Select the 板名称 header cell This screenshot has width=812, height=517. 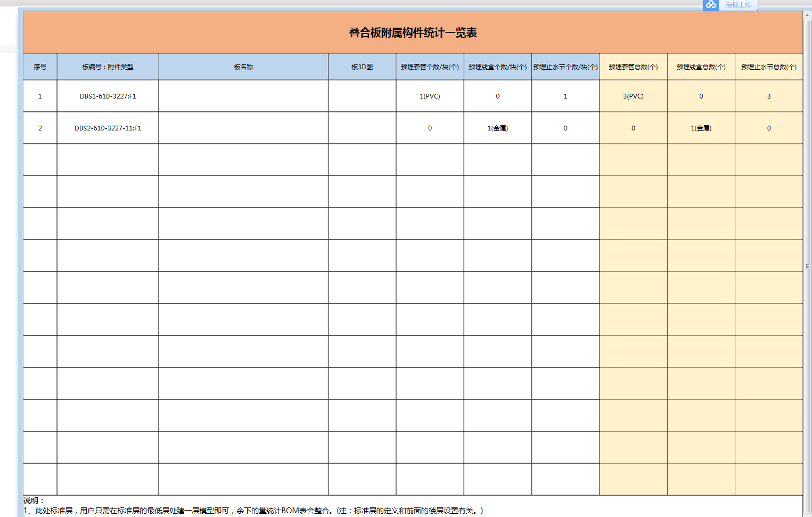coord(243,67)
